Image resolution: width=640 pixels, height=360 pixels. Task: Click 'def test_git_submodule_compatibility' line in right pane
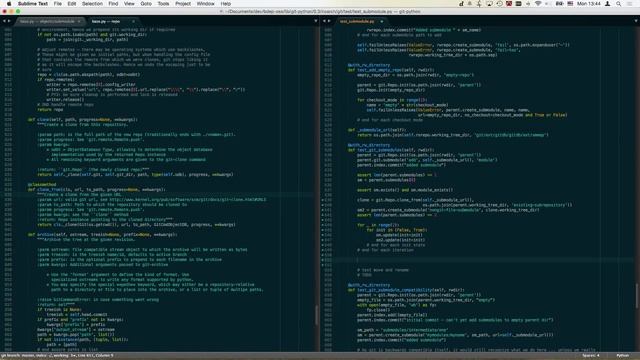pyautogui.click(x=406, y=290)
